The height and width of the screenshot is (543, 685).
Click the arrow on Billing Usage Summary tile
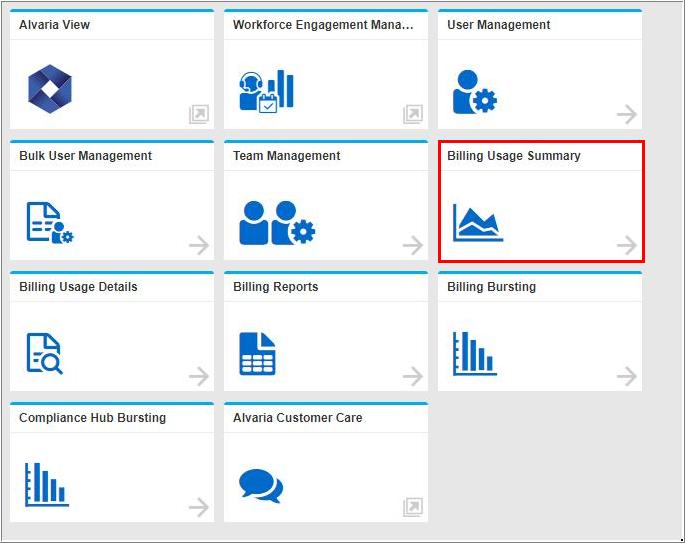[627, 245]
